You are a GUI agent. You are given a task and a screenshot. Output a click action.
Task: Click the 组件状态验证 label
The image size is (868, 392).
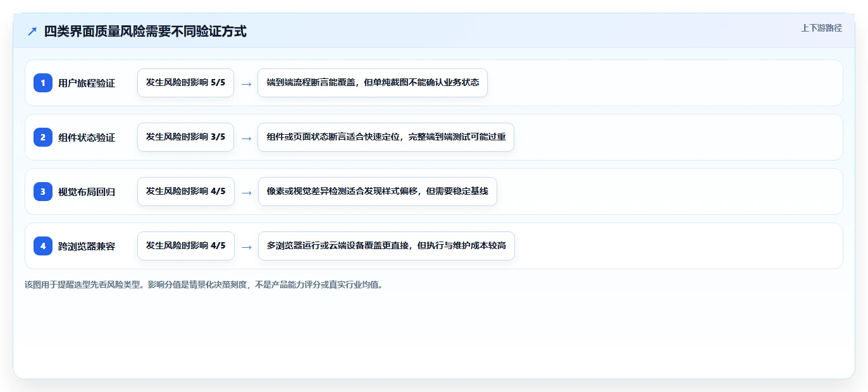pyautogui.click(x=87, y=137)
